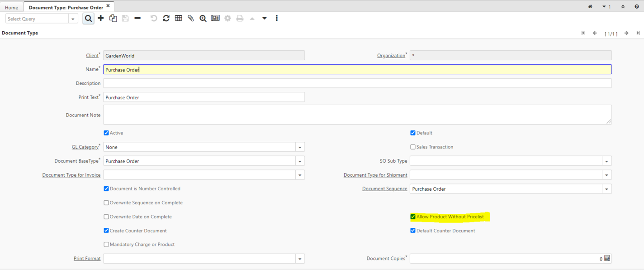Click the Print Format label link
Screen dimensions: 644x270
point(87,258)
